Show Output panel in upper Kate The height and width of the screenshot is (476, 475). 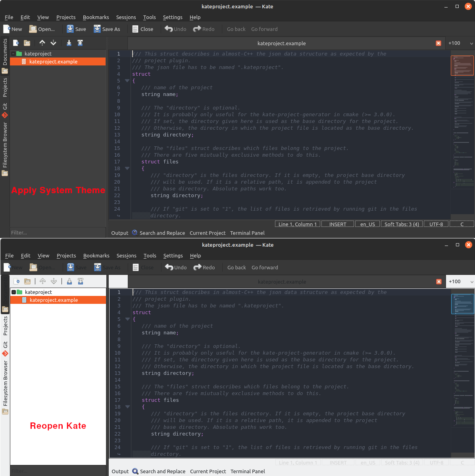[x=119, y=233]
